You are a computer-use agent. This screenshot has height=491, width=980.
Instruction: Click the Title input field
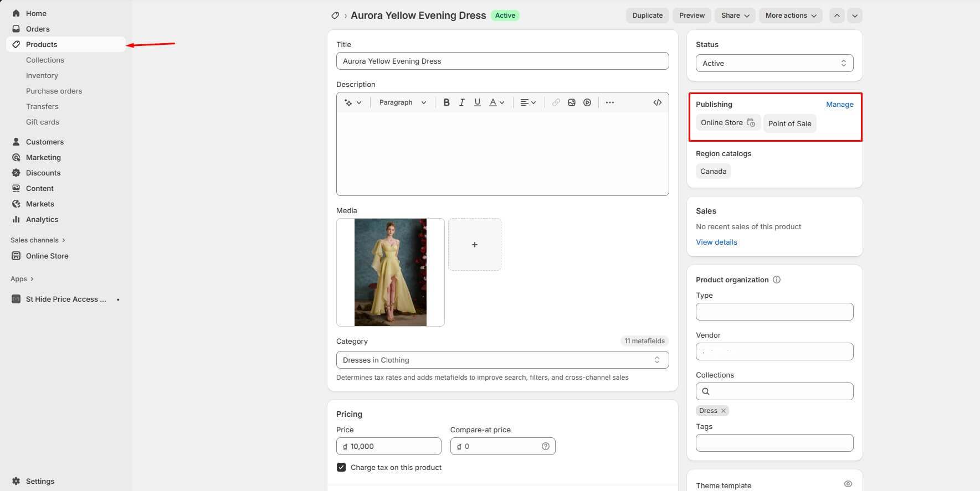(x=502, y=61)
